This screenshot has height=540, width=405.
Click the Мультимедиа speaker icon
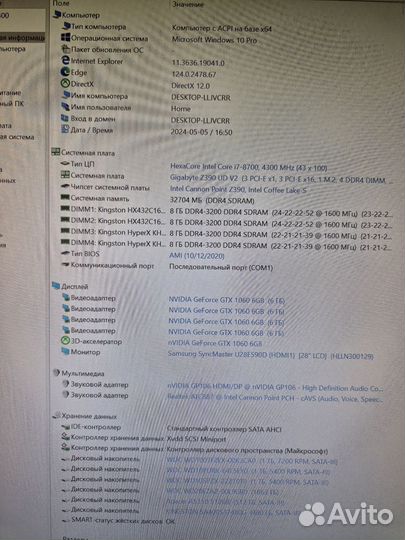56,373
